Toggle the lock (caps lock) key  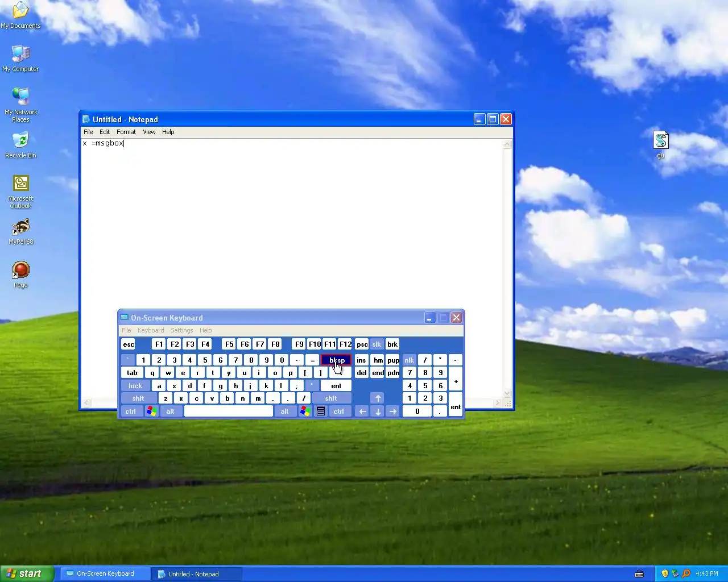(135, 385)
